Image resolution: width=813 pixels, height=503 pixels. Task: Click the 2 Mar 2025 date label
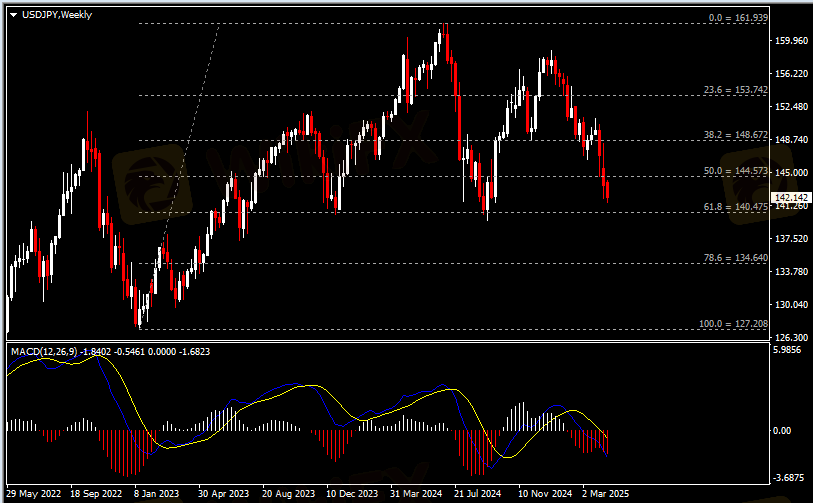coord(606,494)
